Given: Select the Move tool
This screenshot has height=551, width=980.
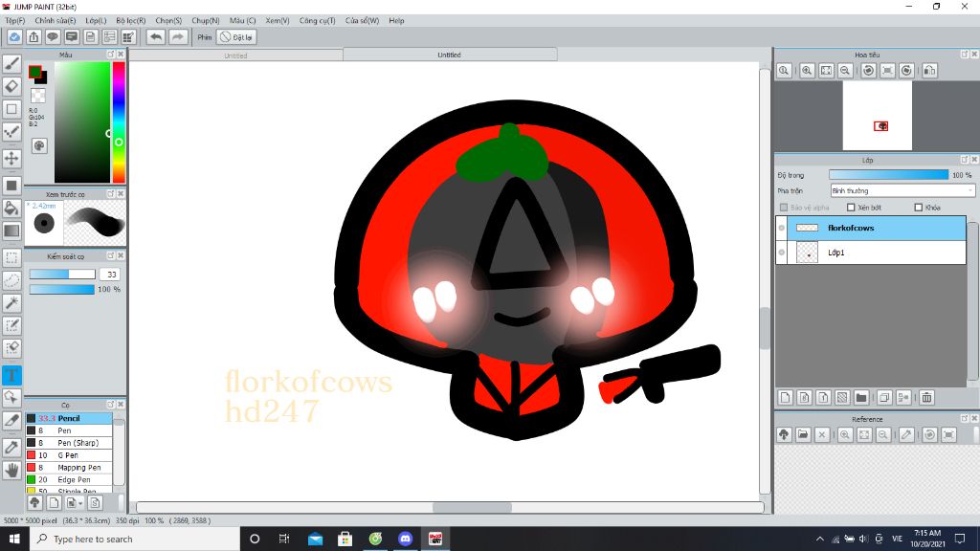Looking at the screenshot, I should click(11, 158).
